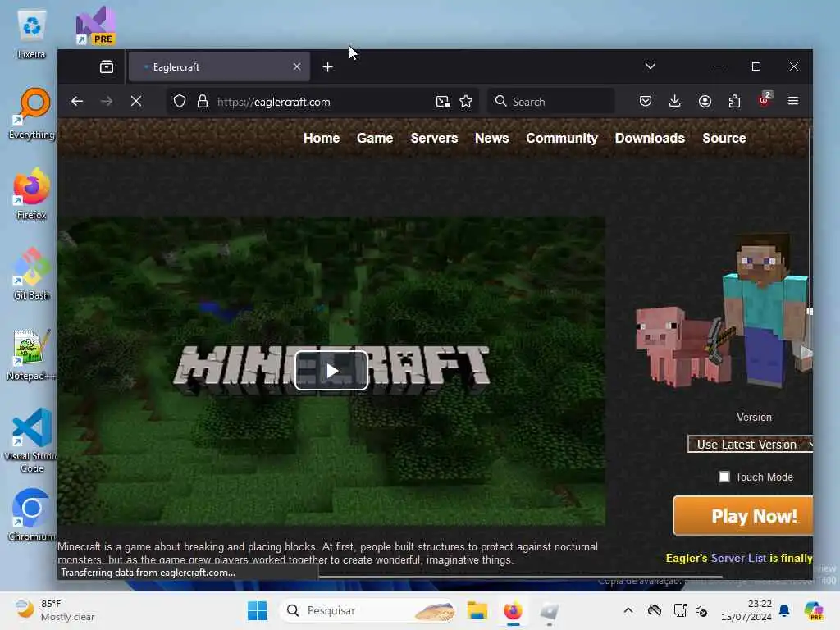This screenshot has height=630, width=840.
Task: Select the Eaglercraft browser tab
Action: (x=219, y=67)
